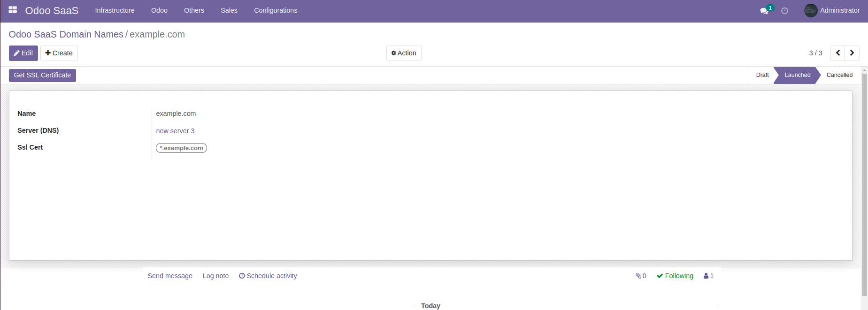
Task: Show followers list person icon
Action: click(x=708, y=276)
